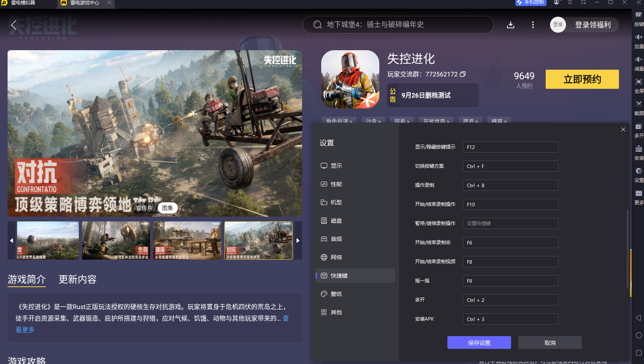
Task: Click the 安装 APK install sidebar icon
Action: 638,149
